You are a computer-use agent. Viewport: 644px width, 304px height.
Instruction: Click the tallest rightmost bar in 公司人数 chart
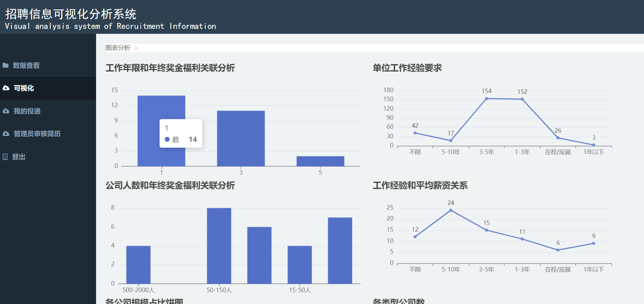[340, 251]
